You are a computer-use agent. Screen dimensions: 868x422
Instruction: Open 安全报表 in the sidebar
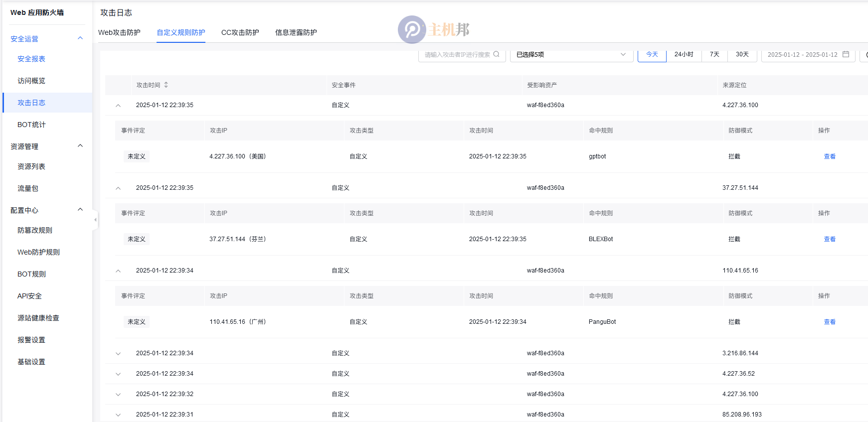click(31, 59)
